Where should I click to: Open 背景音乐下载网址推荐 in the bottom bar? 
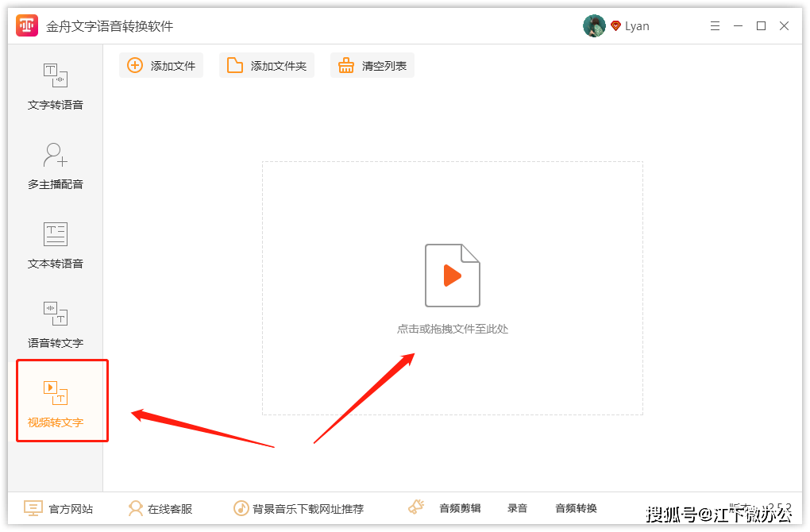point(299,508)
